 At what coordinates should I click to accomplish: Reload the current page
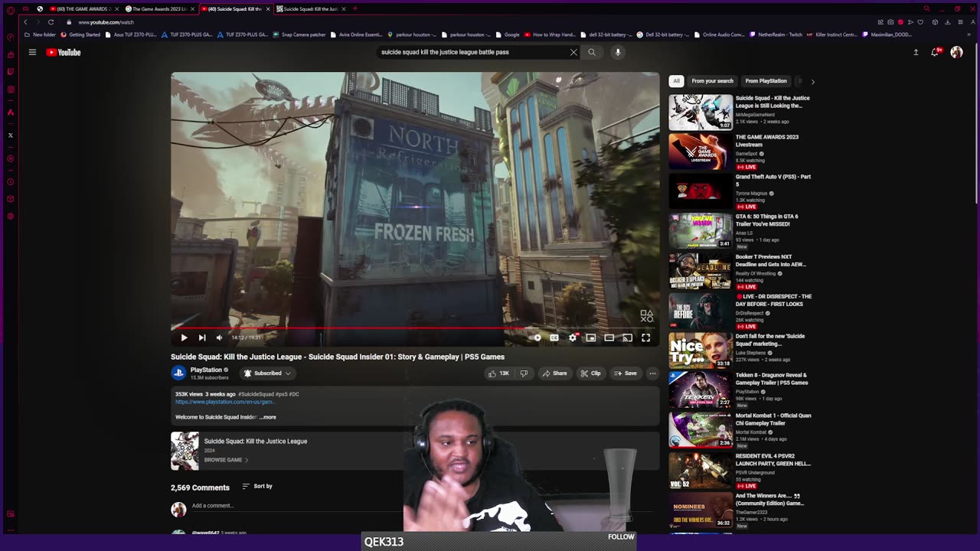pos(51,22)
